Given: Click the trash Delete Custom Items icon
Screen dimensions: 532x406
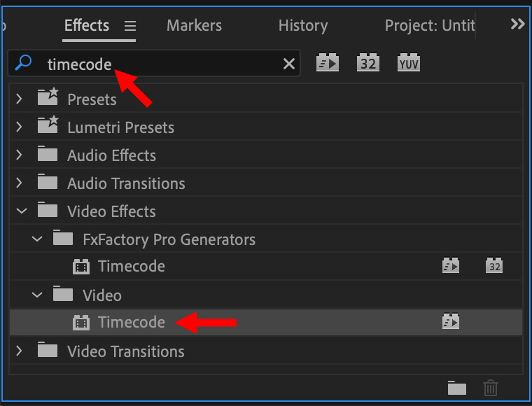Looking at the screenshot, I should pyautogui.click(x=491, y=387).
